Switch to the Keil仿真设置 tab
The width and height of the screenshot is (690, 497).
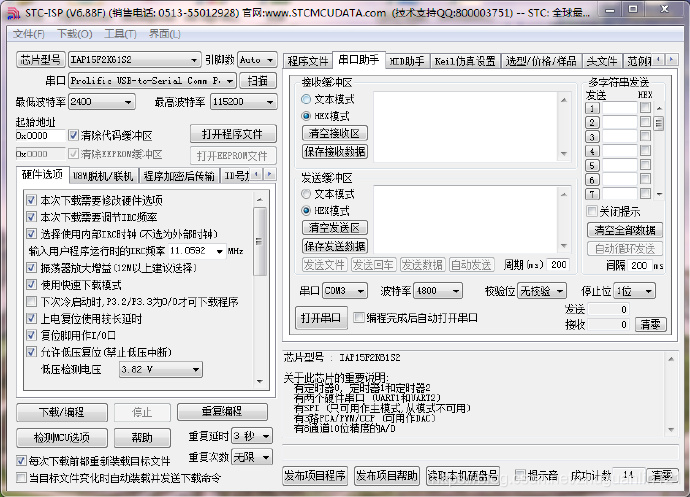[465, 61]
